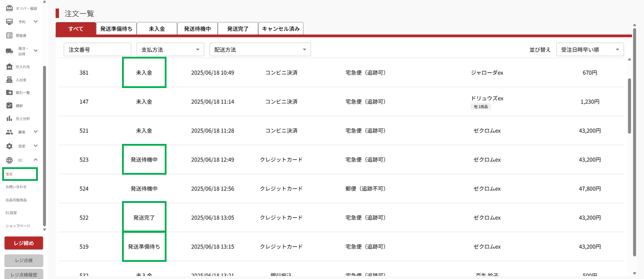The width and height of the screenshot is (644, 279).
Task: Open 仕入れ先 via its building icon
Action: click(x=9, y=67)
